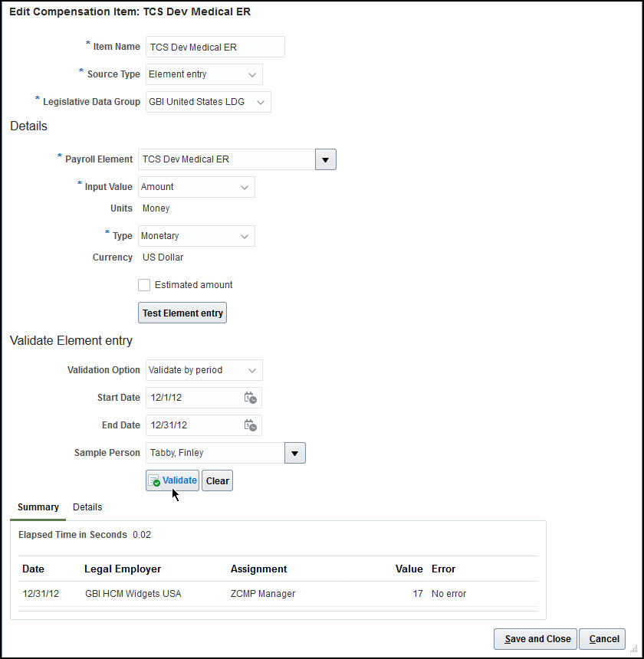Click the Validate button with checkmark icon
644x659 pixels.
point(172,480)
